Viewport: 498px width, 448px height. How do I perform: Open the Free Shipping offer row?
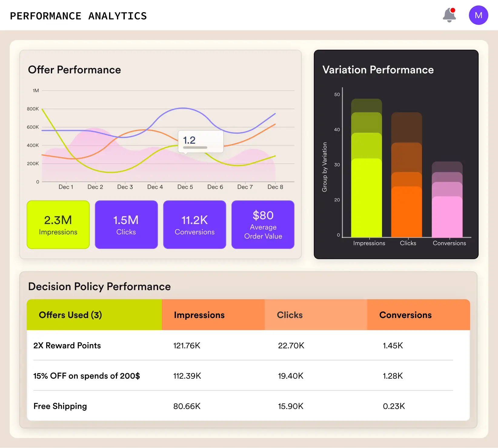[x=60, y=406]
